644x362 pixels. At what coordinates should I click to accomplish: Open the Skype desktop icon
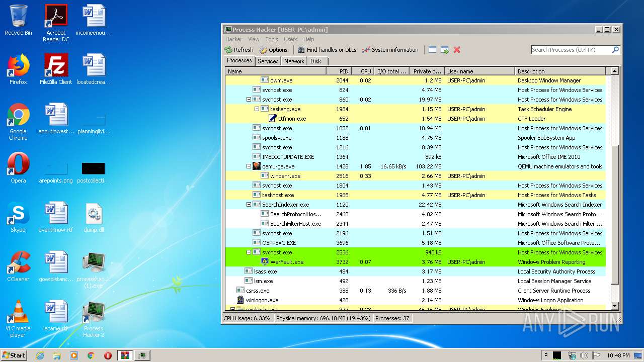click(x=18, y=217)
